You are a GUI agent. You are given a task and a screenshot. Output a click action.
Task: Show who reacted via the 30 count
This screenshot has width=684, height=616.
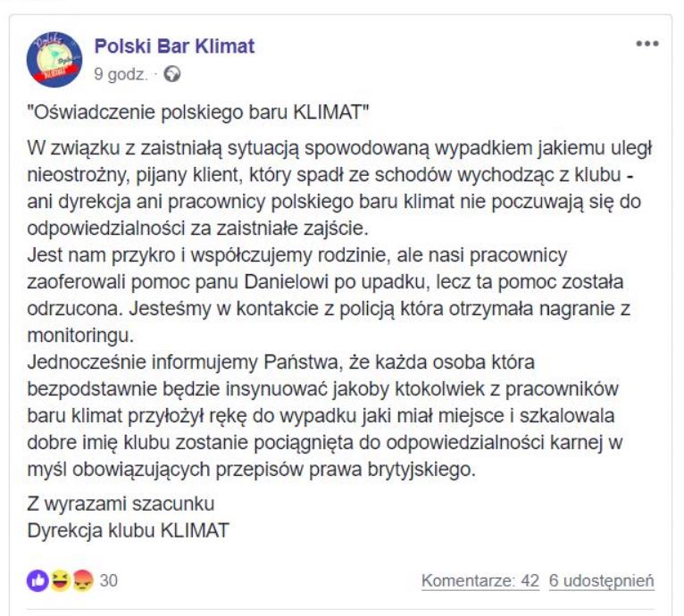click(108, 581)
